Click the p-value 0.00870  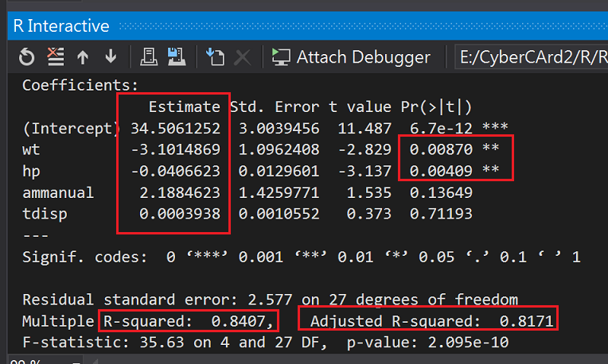pyautogui.click(x=441, y=150)
